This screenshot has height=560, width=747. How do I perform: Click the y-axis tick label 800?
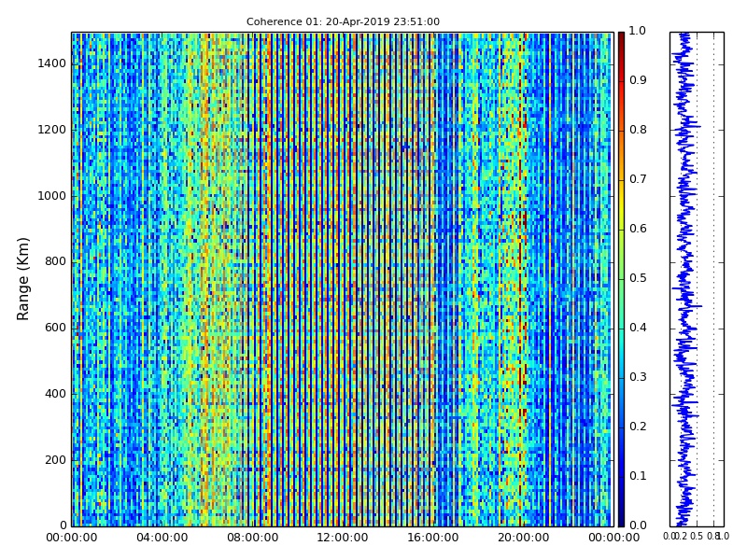coord(55,262)
